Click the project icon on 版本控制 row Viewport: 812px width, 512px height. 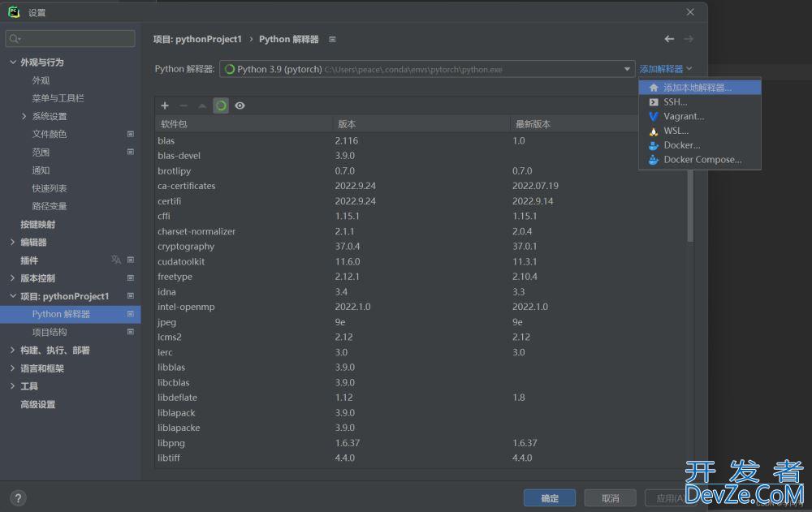(131, 278)
